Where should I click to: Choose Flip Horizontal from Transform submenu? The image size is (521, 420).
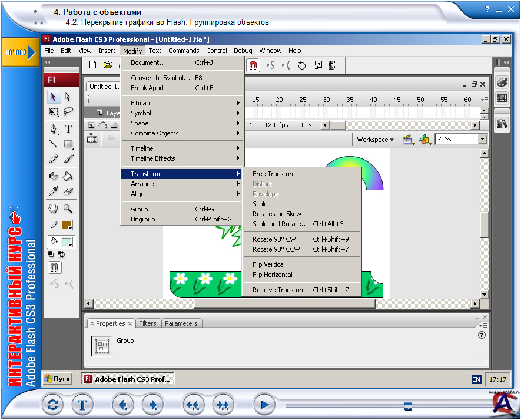(x=272, y=275)
